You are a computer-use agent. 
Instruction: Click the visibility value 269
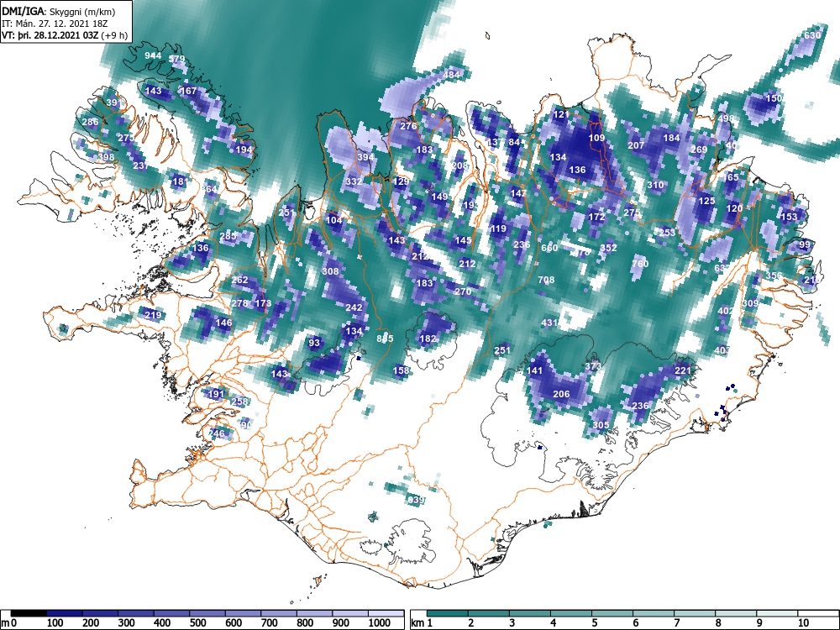click(699, 150)
